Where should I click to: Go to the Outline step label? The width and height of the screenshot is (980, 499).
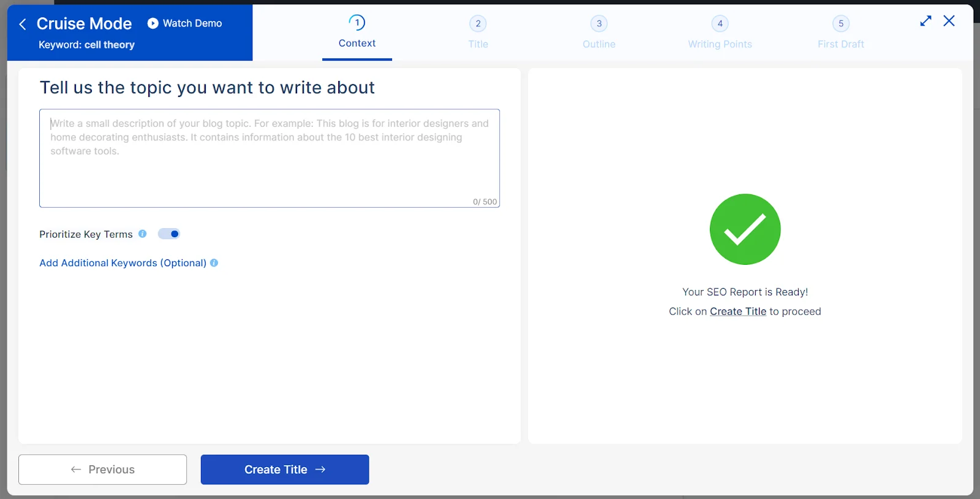tap(598, 44)
